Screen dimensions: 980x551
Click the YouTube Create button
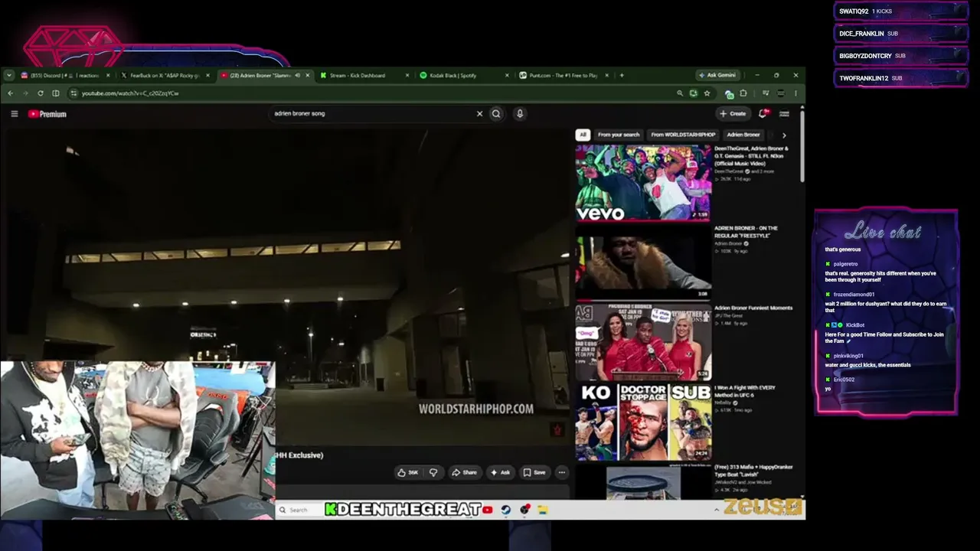(733, 113)
